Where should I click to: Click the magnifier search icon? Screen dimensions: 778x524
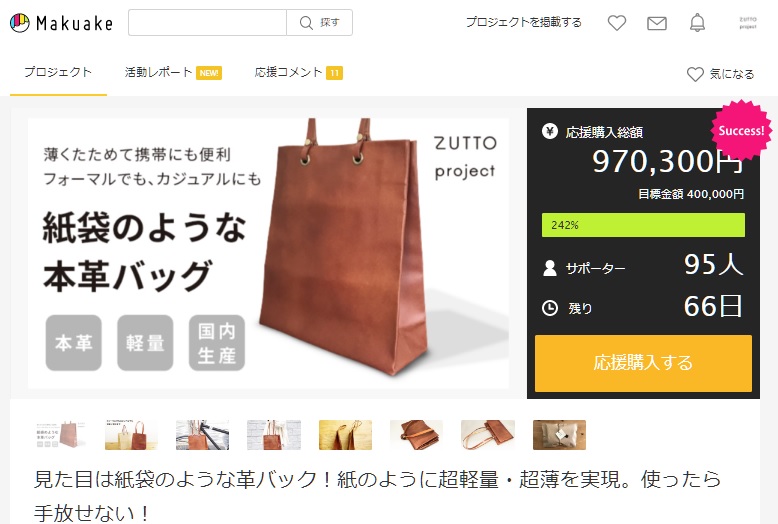tap(306, 23)
